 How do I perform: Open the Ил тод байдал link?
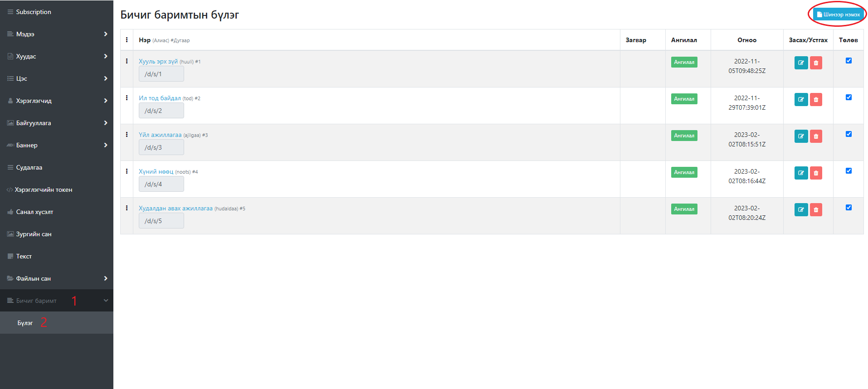tap(160, 98)
